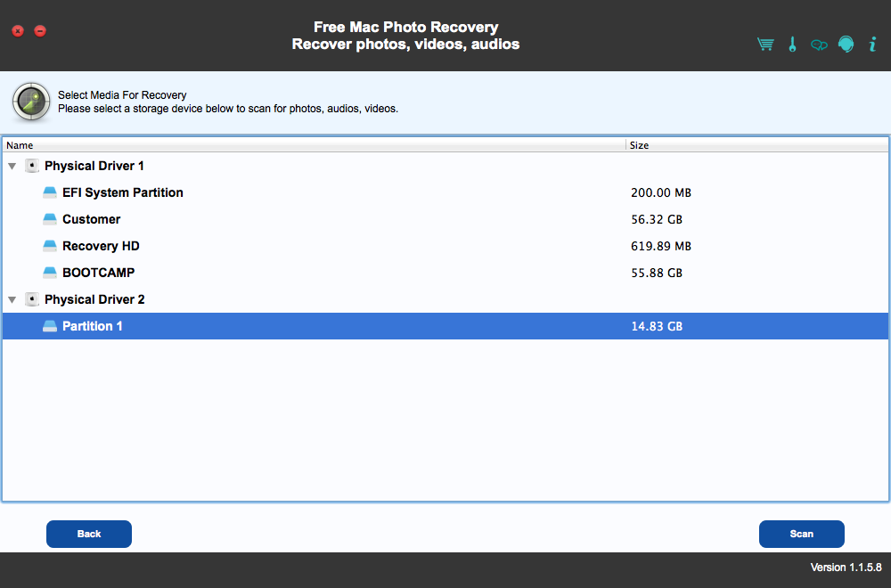Image resolution: width=891 pixels, height=588 pixels.
Task: Select the Customer partition
Action: click(91, 219)
